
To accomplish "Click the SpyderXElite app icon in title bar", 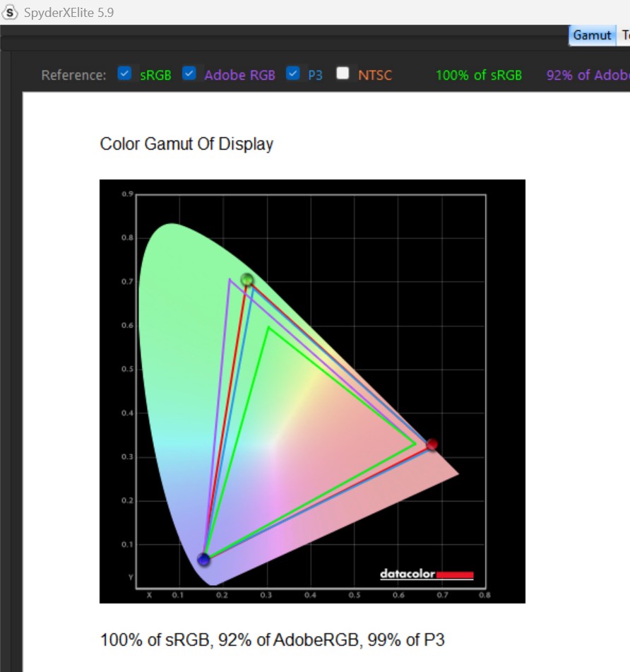I will [11, 12].
